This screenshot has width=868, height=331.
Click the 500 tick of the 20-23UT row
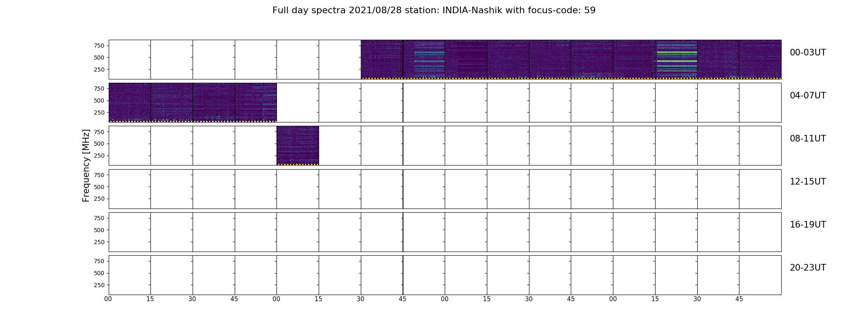(99, 273)
